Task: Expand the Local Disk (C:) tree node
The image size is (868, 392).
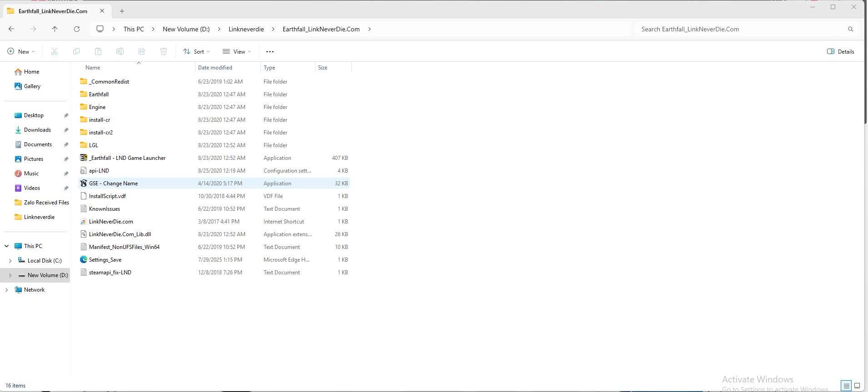Action: coord(10,261)
